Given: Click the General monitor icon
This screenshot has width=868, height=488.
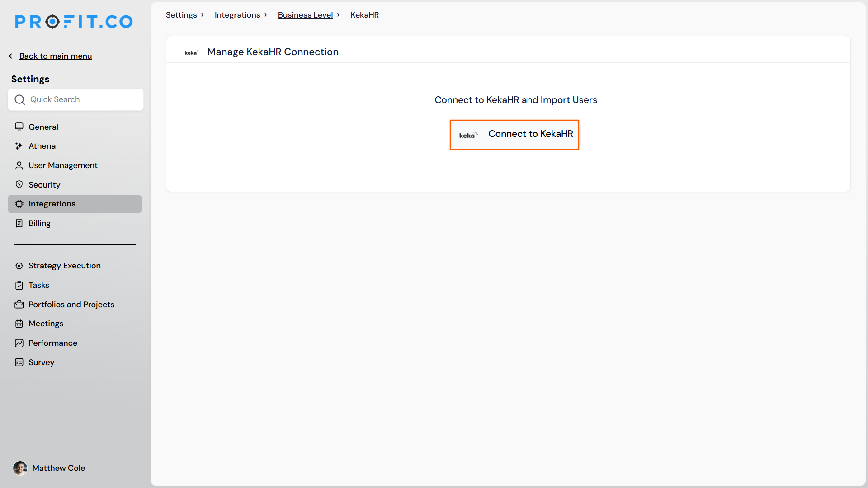Looking at the screenshot, I should click(x=19, y=127).
